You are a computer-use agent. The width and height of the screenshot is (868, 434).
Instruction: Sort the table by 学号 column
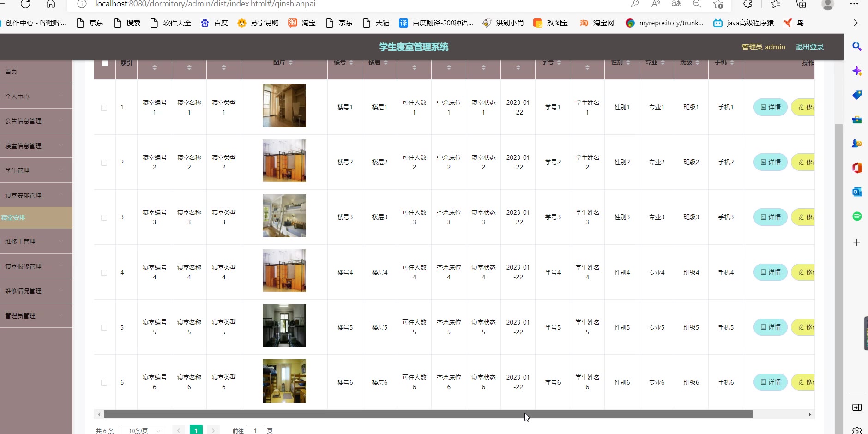pyautogui.click(x=559, y=62)
